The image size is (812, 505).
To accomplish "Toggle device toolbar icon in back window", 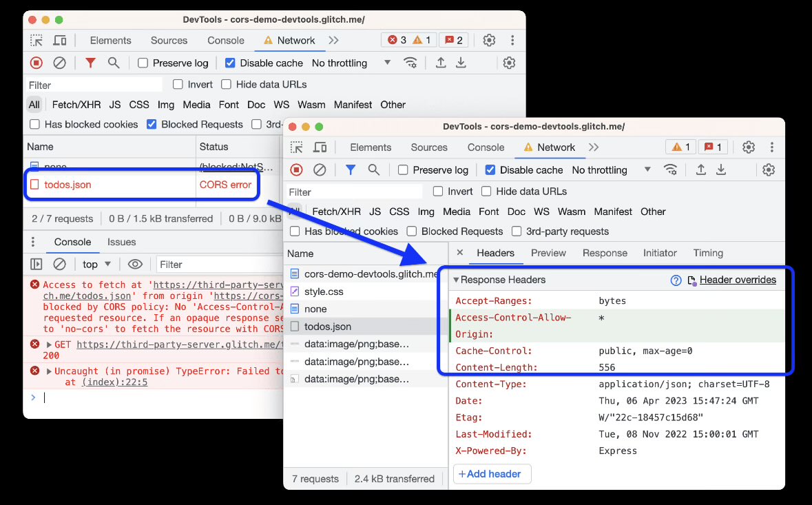I will tap(60, 41).
